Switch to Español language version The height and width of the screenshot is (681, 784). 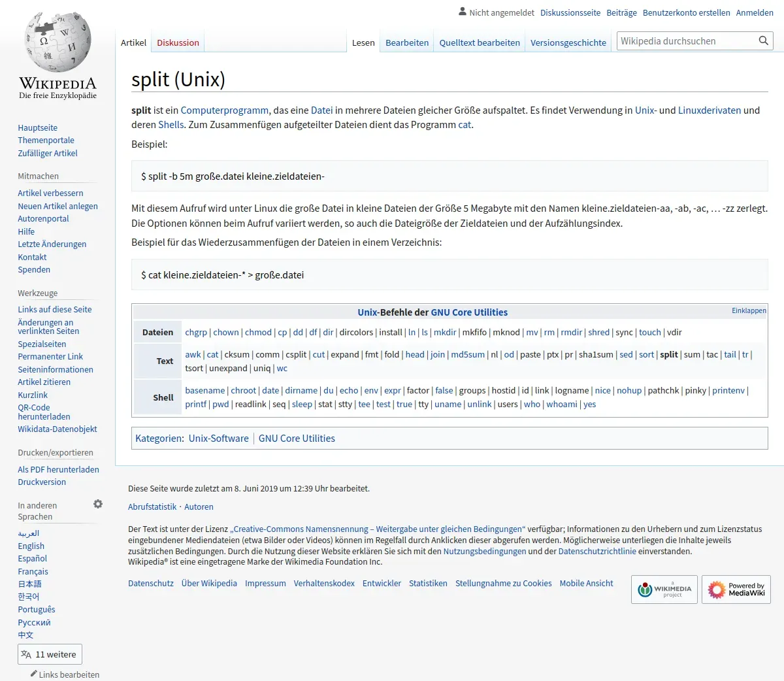coord(32,558)
